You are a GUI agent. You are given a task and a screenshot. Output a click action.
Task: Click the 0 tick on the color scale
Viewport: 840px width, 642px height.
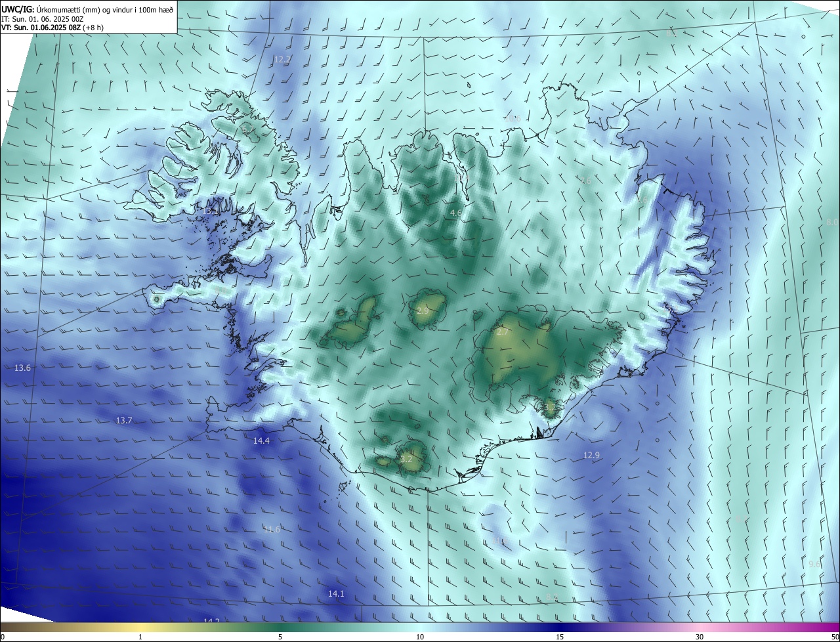click(3, 637)
